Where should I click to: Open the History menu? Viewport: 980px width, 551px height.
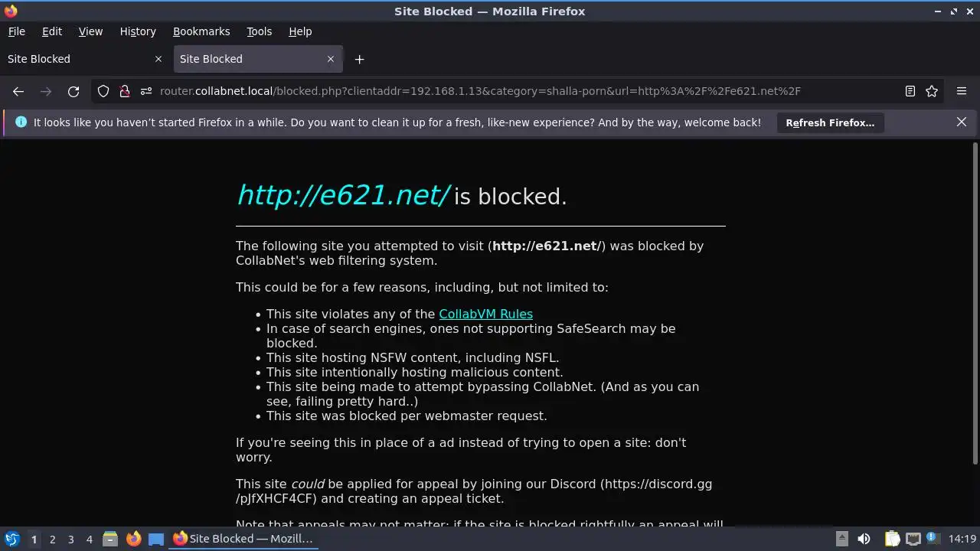(138, 31)
